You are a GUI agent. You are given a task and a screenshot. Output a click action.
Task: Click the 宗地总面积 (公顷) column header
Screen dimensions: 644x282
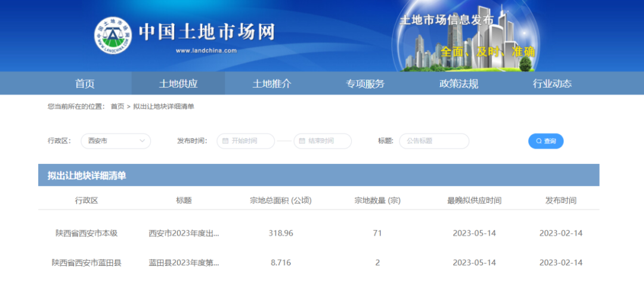pyautogui.click(x=281, y=201)
